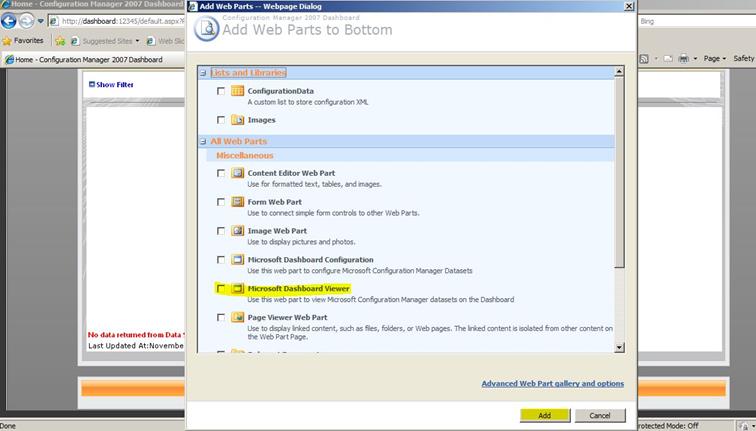
Task: Close the Add Web Parts dialog
Action: 629,6
